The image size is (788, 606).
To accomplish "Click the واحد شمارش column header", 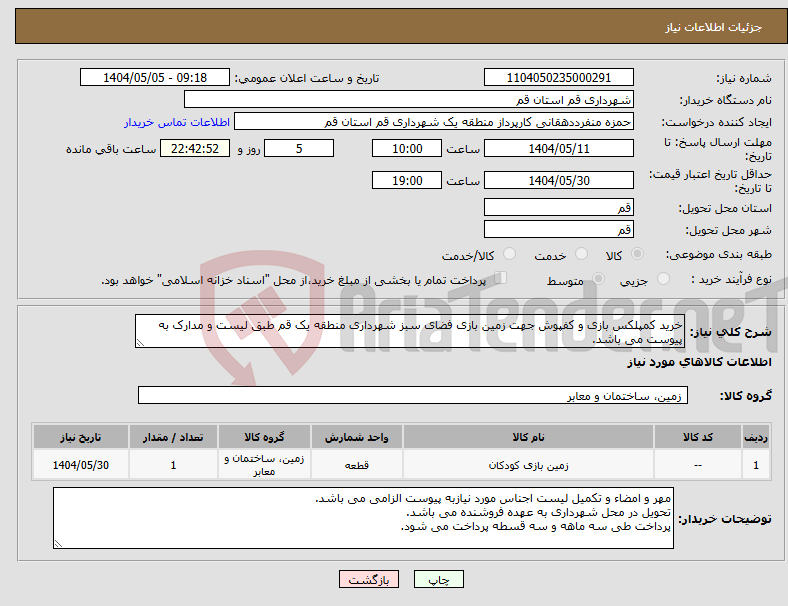I will tap(357, 437).
